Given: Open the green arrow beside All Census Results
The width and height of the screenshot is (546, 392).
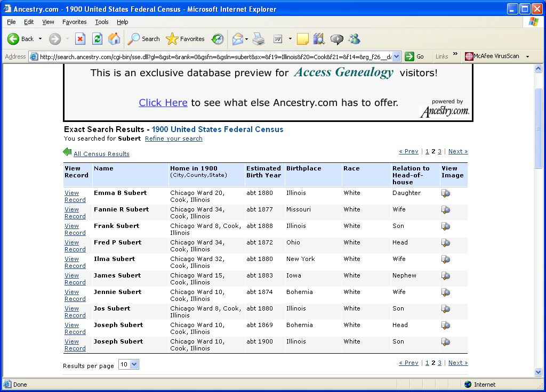Looking at the screenshot, I should pos(67,152).
